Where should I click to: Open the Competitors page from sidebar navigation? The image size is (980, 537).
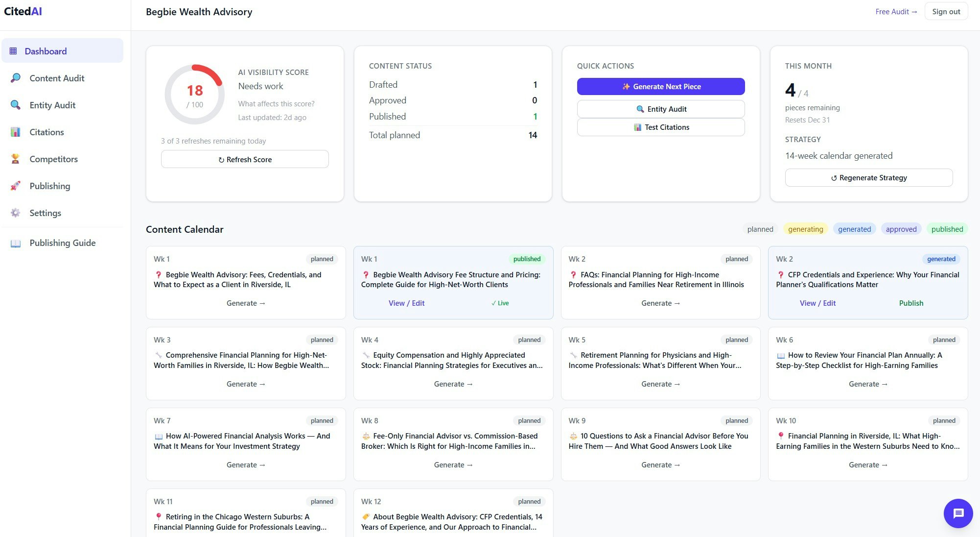(x=53, y=159)
